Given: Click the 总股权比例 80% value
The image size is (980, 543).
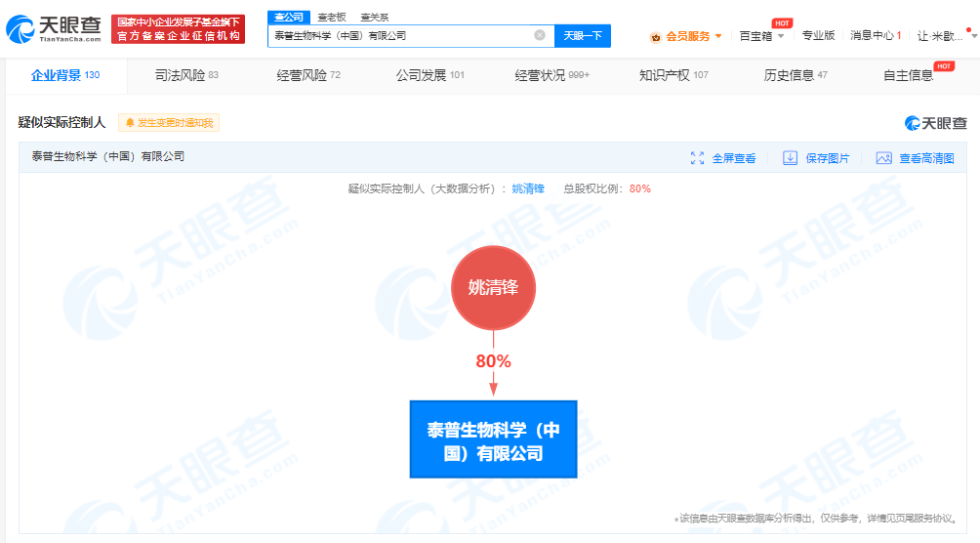Looking at the screenshot, I should pos(640,188).
